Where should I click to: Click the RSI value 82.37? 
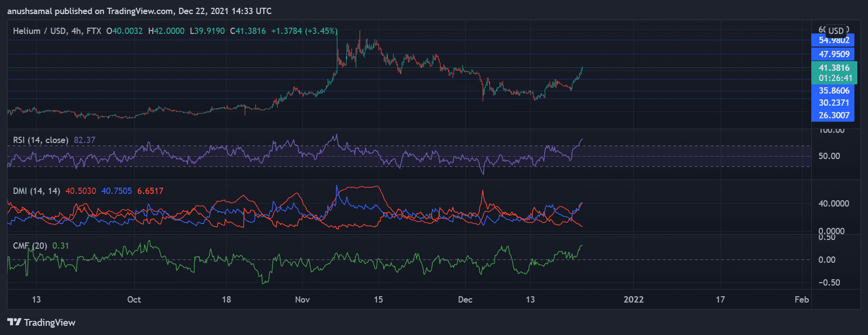(x=85, y=140)
